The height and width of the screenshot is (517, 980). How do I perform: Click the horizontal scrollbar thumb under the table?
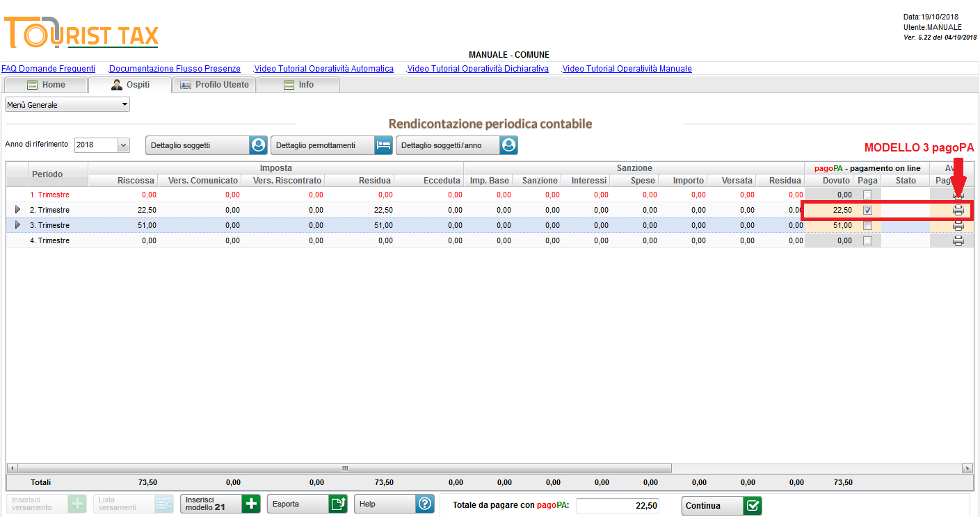pos(344,468)
